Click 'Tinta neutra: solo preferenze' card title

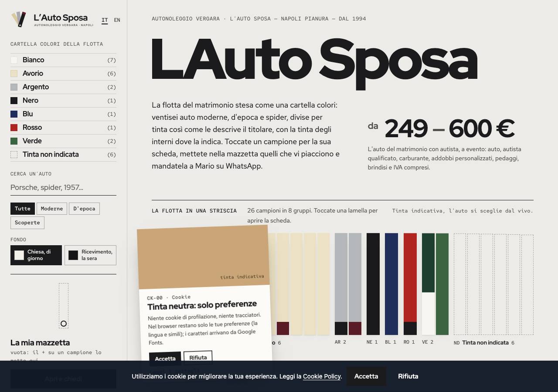[x=202, y=305]
